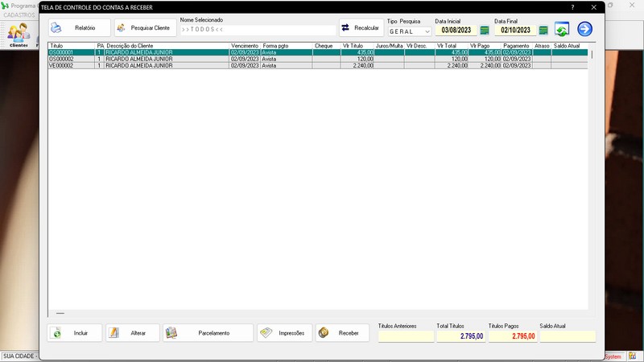Screen dimensions: 644x362
Task: Click the help question mark in title bar
Action: click(x=572, y=7)
